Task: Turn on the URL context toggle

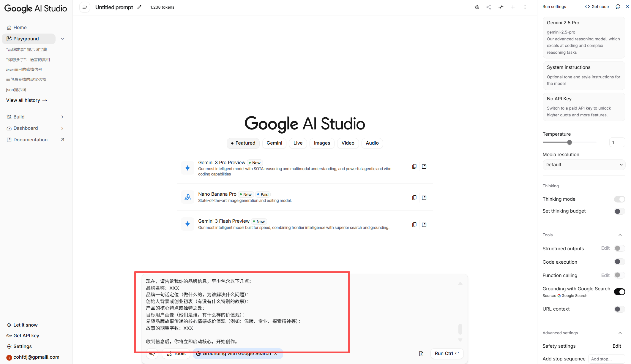Action: point(619,309)
